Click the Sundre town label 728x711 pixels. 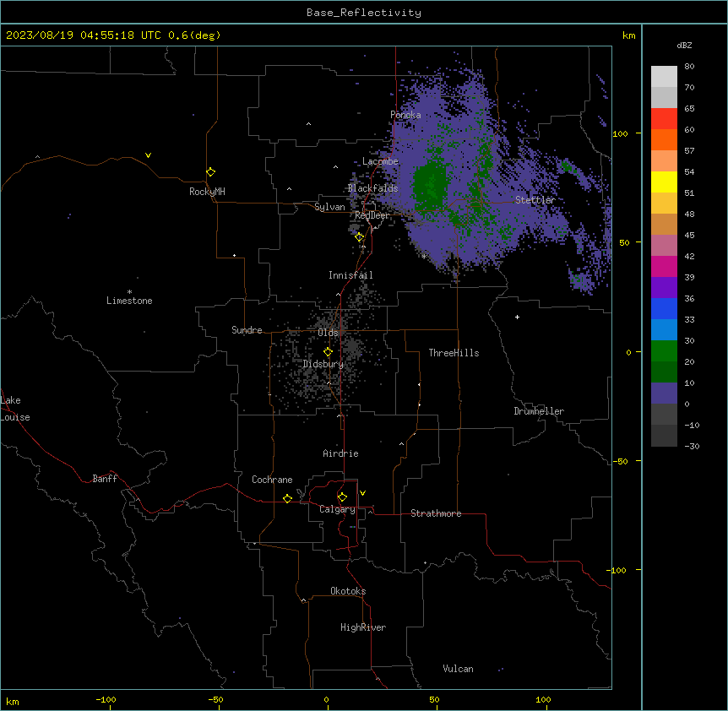pyautogui.click(x=247, y=330)
